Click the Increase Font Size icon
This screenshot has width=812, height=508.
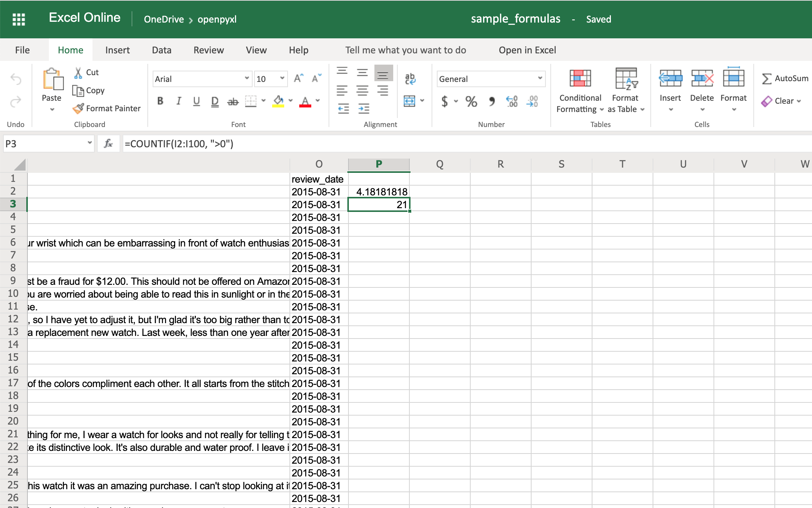(298, 79)
